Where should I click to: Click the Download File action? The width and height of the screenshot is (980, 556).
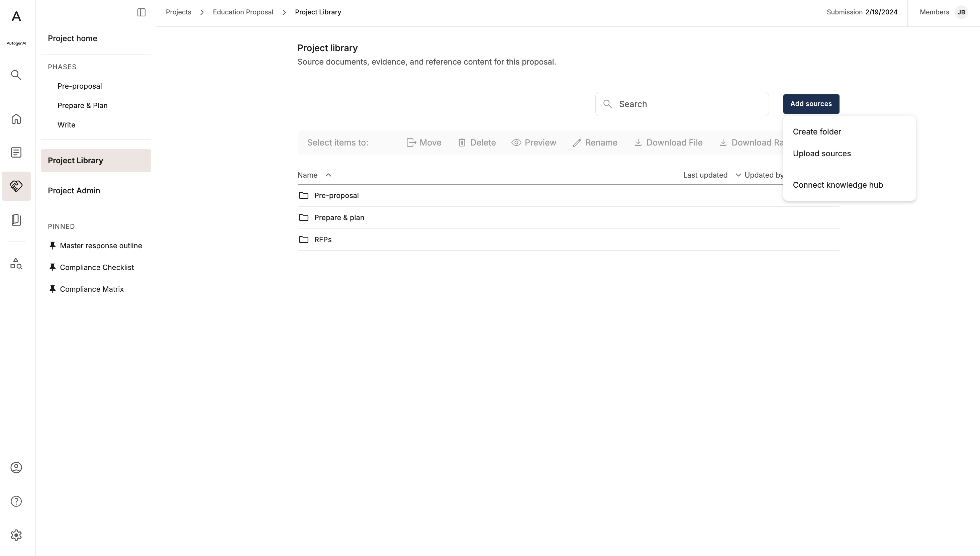click(668, 143)
